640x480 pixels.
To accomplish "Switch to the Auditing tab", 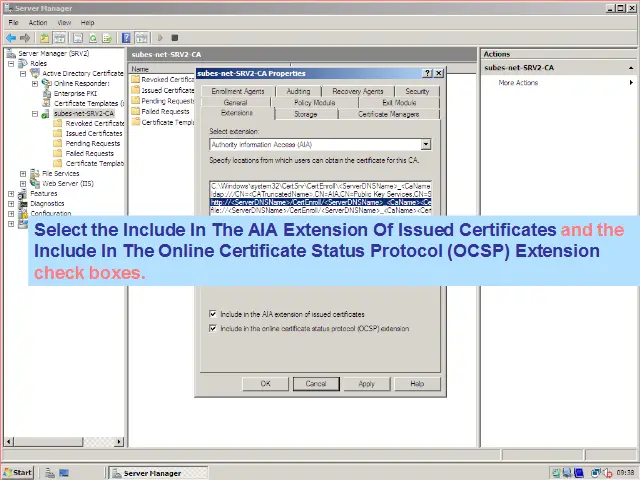I will 298,91.
